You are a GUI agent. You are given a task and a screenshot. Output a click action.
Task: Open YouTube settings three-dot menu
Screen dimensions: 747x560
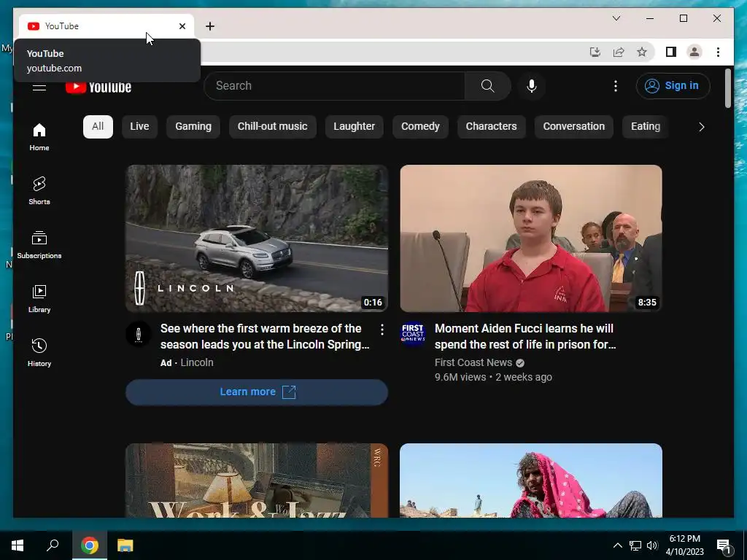click(x=616, y=86)
